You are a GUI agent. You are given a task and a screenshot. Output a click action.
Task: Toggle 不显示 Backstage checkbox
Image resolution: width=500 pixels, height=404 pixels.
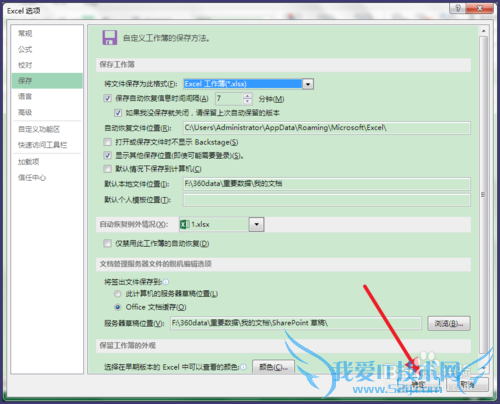[107, 142]
